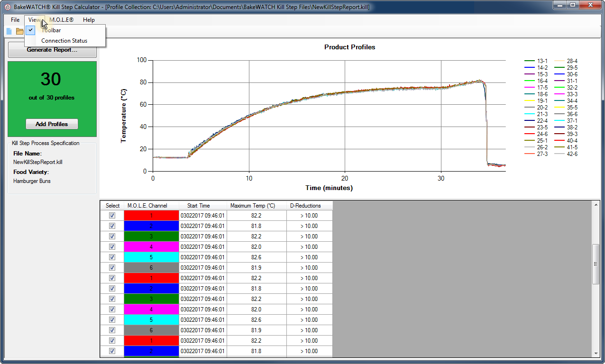The image size is (605, 364).
Task: Uncheck the topmost channel 1 row checkbox
Action: [x=112, y=215]
